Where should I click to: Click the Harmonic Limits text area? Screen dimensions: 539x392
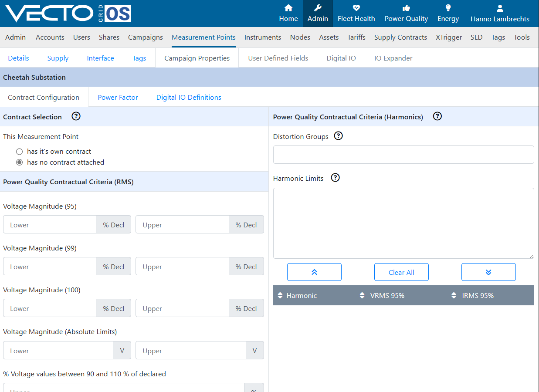click(403, 223)
